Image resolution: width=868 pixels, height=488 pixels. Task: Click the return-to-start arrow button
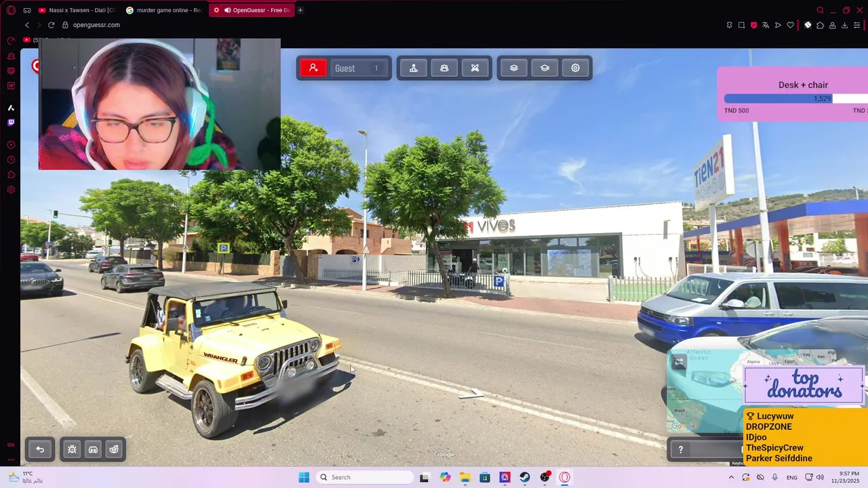tap(40, 449)
